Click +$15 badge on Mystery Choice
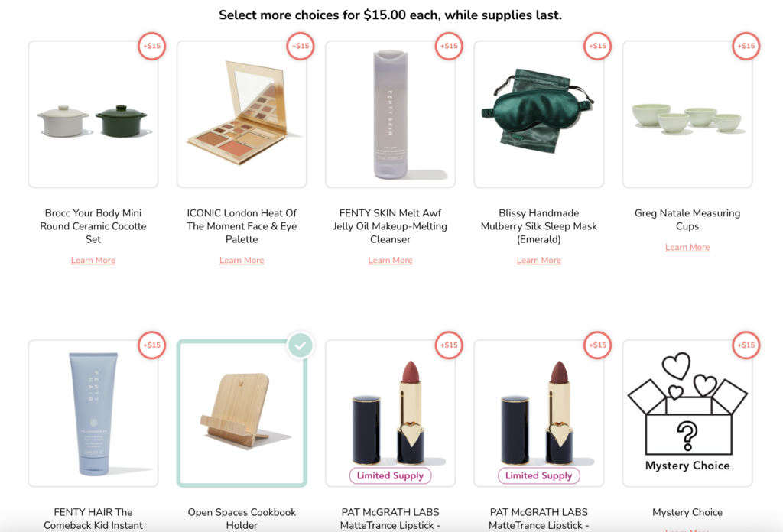783x532 pixels. 746,345
